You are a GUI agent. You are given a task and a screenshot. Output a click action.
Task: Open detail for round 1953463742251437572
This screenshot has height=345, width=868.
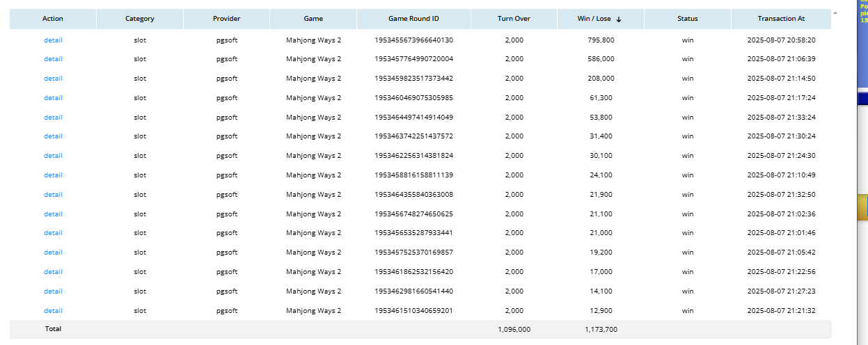(x=53, y=136)
